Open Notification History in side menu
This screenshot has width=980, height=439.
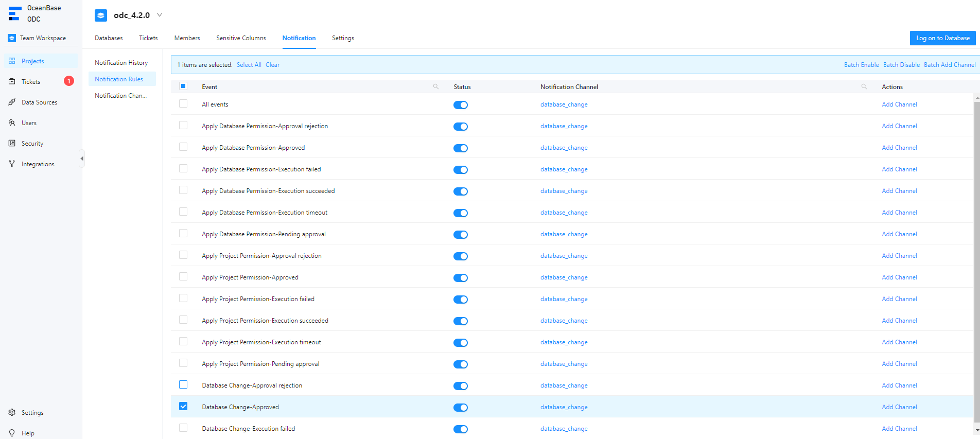click(121, 63)
